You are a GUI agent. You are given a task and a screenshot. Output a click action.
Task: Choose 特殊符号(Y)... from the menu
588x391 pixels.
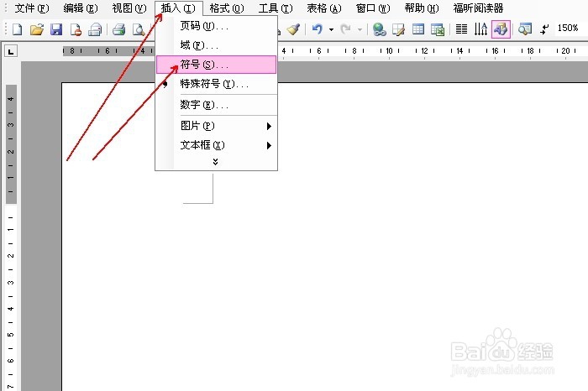click(217, 84)
